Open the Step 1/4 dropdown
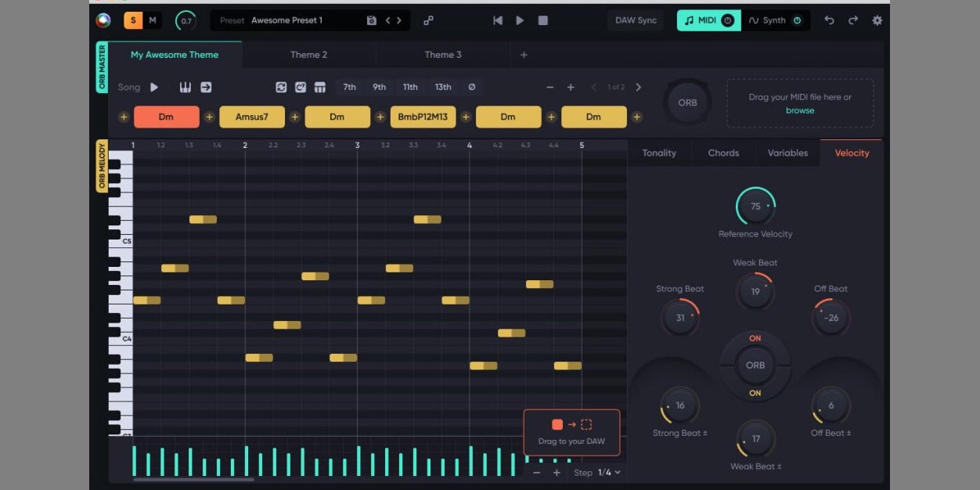Viewport: 980px width, 490px height. [x=609, y=472]
